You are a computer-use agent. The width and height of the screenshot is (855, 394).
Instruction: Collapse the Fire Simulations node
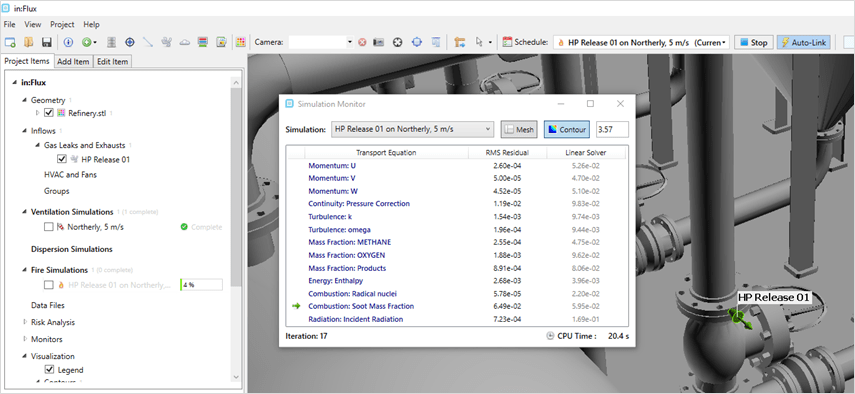pyautogui.click(x=25, y=270)
